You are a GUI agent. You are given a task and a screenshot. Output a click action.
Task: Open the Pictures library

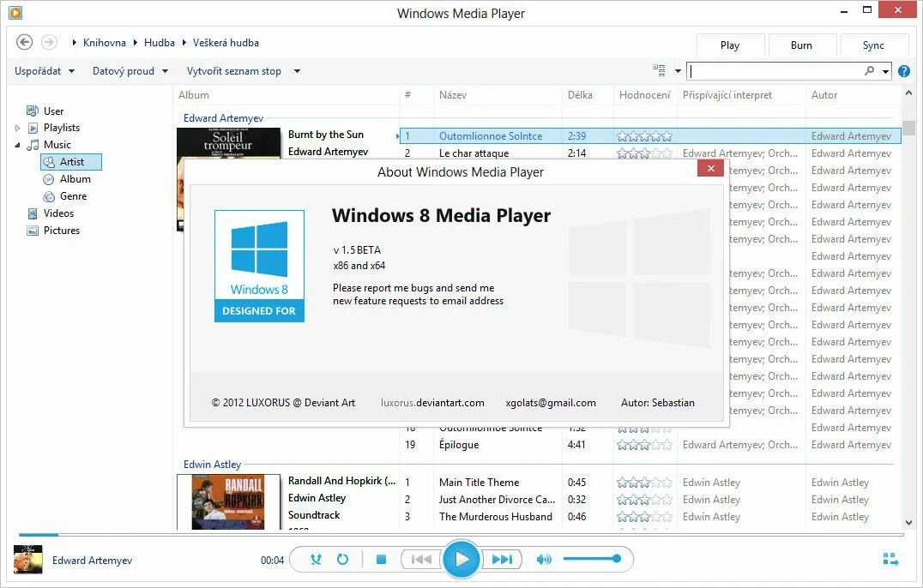pyautogui.click(x=61, y=230)
